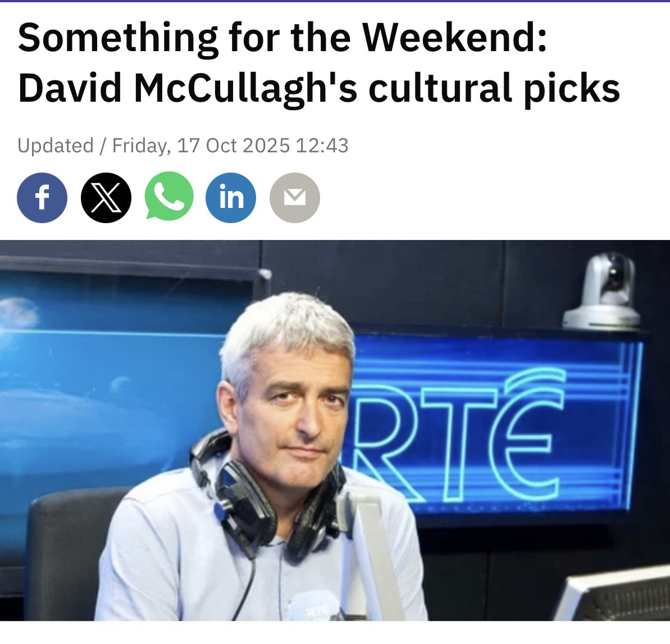Share the article on Facebook

click(x=42, y=198)
